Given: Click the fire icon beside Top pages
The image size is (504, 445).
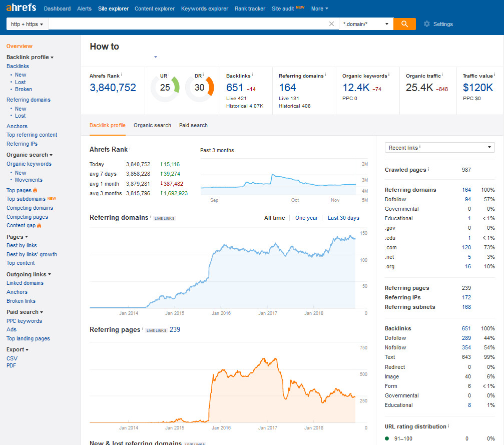Looking at the screenshot, I should coord(36,191).
